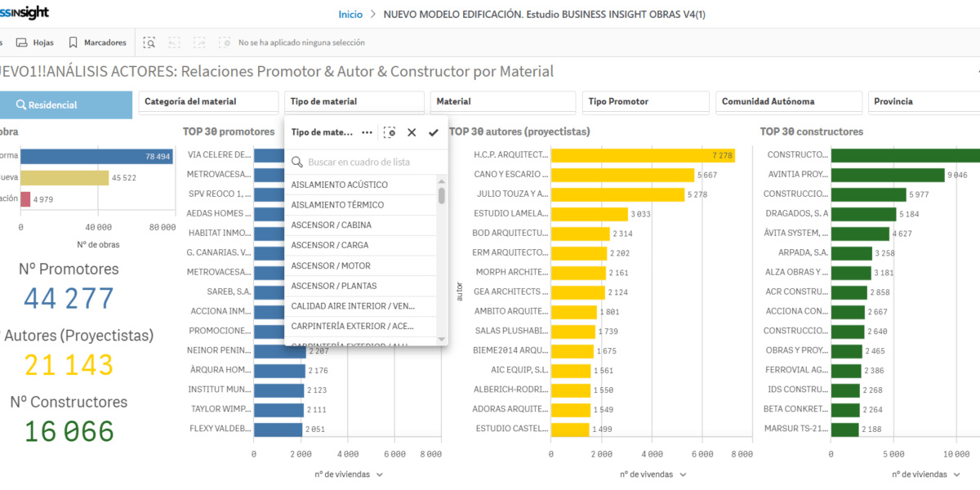Click the step back selection icon
This screenshot has width=980, height=490.
pyautogui.click(x=174, y=42)
